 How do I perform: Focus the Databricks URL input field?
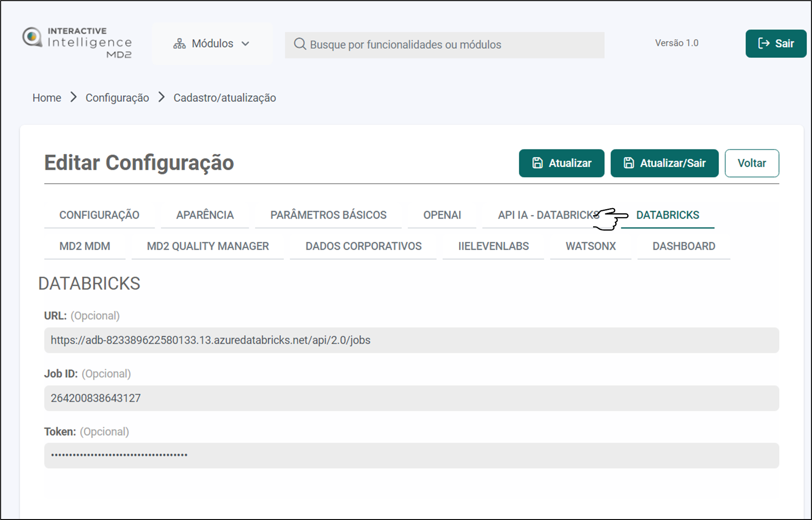click(x=411, y=340)
